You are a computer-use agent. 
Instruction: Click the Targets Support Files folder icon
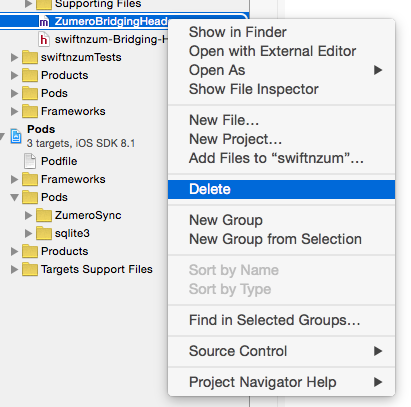pyautogui.click(x=30, y=269)
